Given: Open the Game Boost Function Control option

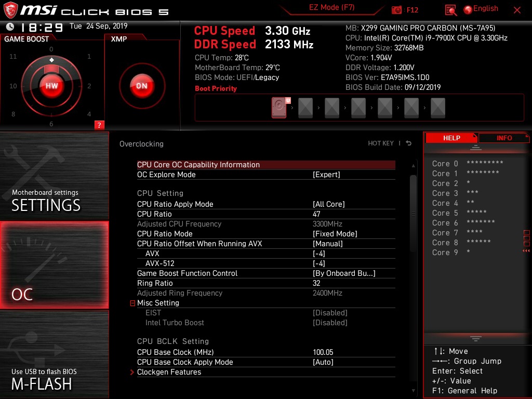Looking at the screenshot, I should pyautogui.click(x=266, y=273).
